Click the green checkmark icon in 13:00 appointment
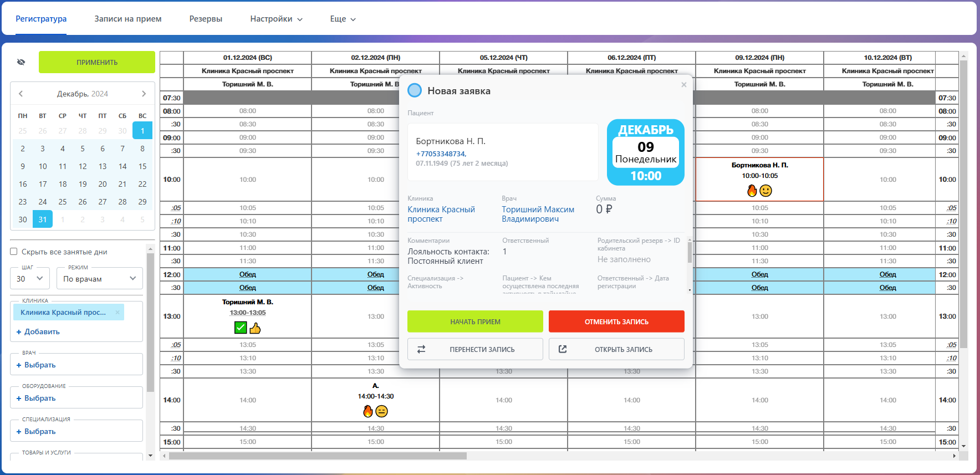The height and width of the screenshot is (475, 980). 241,328
